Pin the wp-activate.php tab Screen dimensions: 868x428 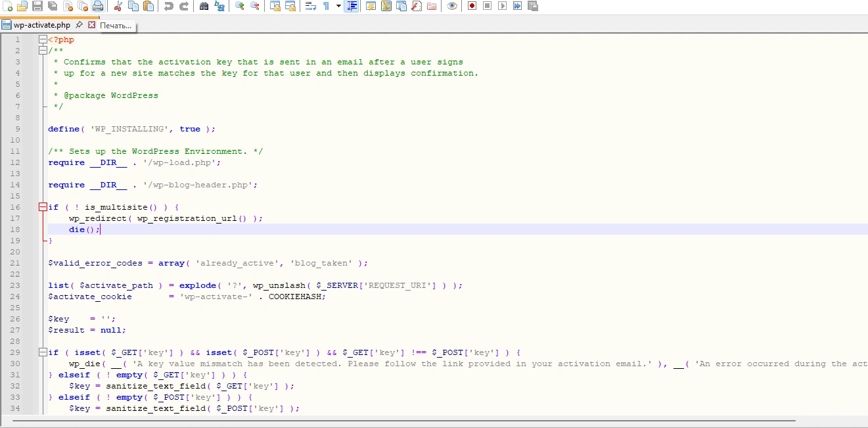[x=79, y=25]
